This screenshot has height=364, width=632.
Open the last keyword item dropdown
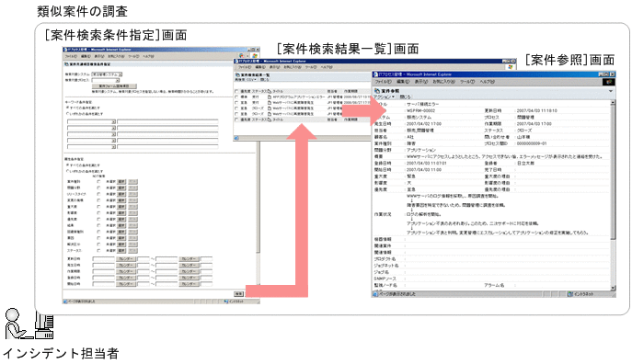[x=91, y=146]
